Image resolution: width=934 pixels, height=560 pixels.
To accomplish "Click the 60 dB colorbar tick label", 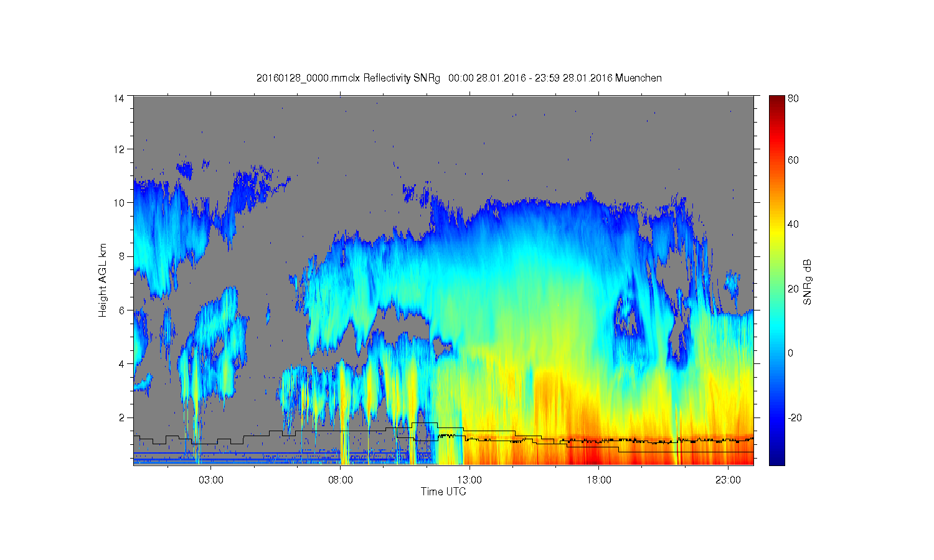I will 793,161.
